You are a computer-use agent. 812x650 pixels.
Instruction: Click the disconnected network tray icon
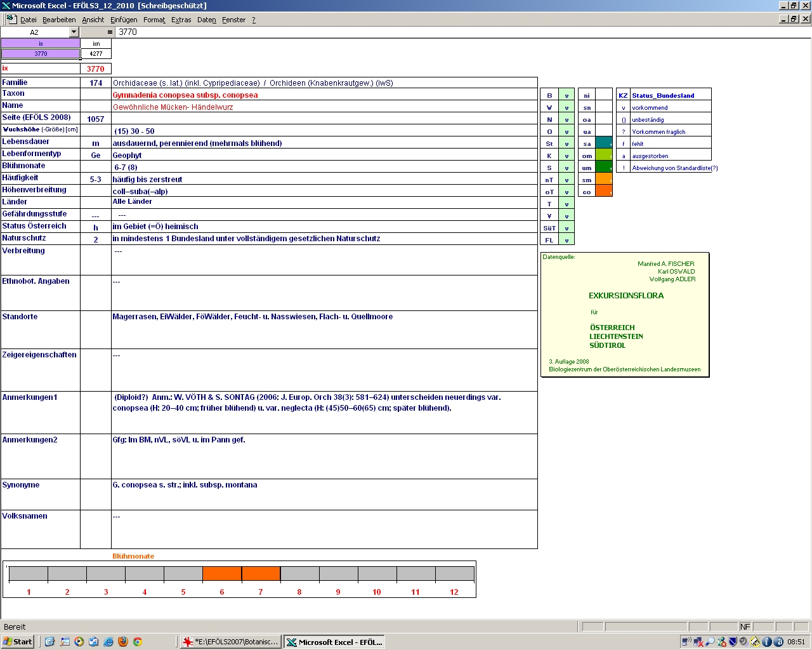[698, 642]
